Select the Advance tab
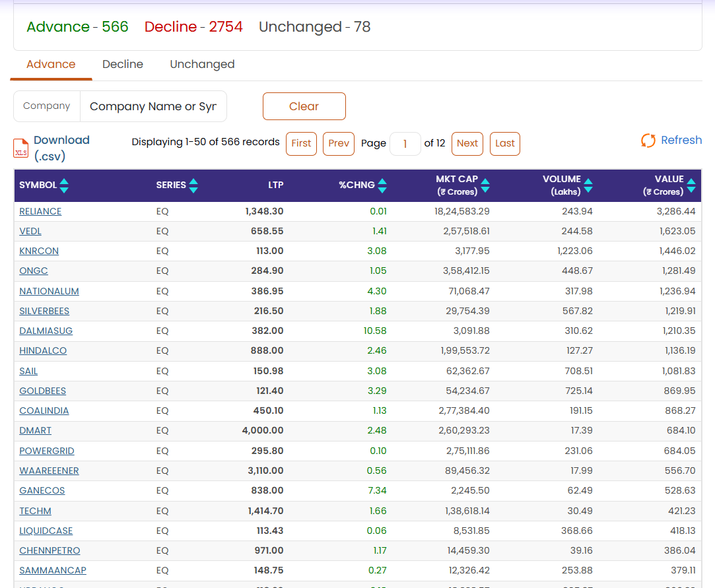 click(x=51, y=64)
